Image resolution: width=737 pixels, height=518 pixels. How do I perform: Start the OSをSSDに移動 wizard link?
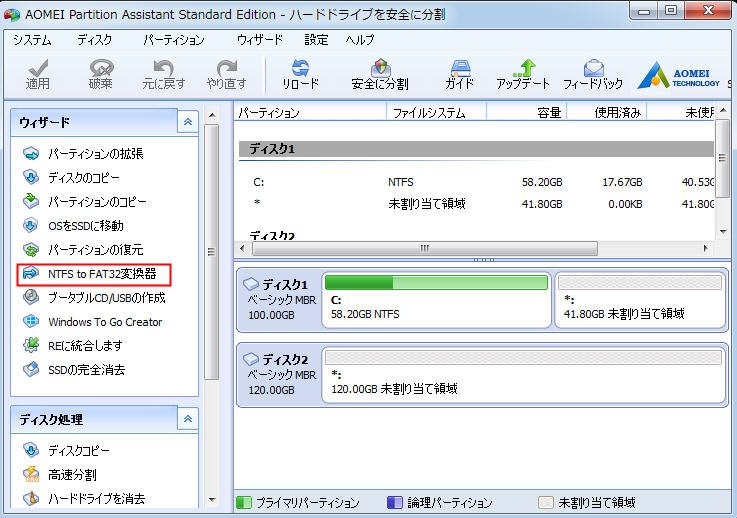(86, 226)
